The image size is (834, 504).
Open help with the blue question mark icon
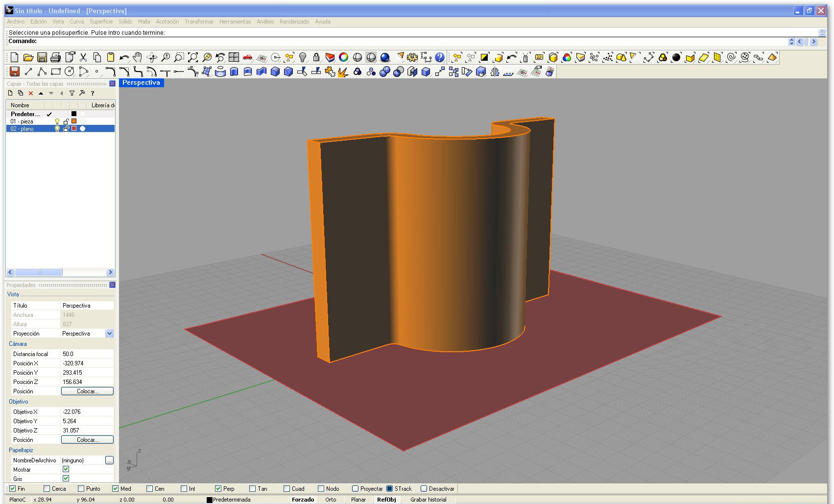tap(440, 57)
